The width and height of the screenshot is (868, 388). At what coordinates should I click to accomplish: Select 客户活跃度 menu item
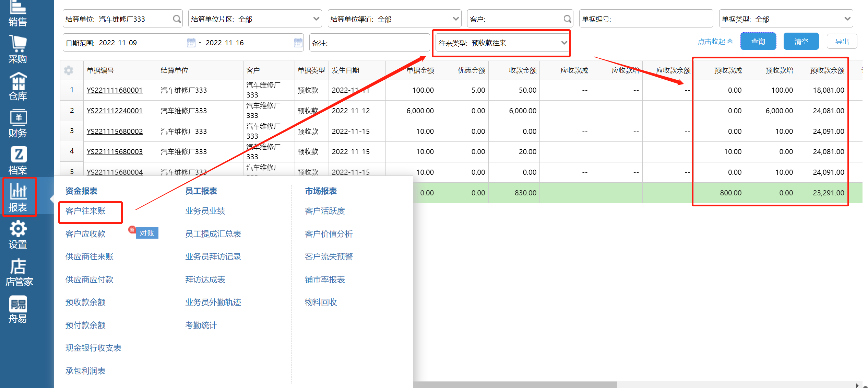click(x=325, y=211)
